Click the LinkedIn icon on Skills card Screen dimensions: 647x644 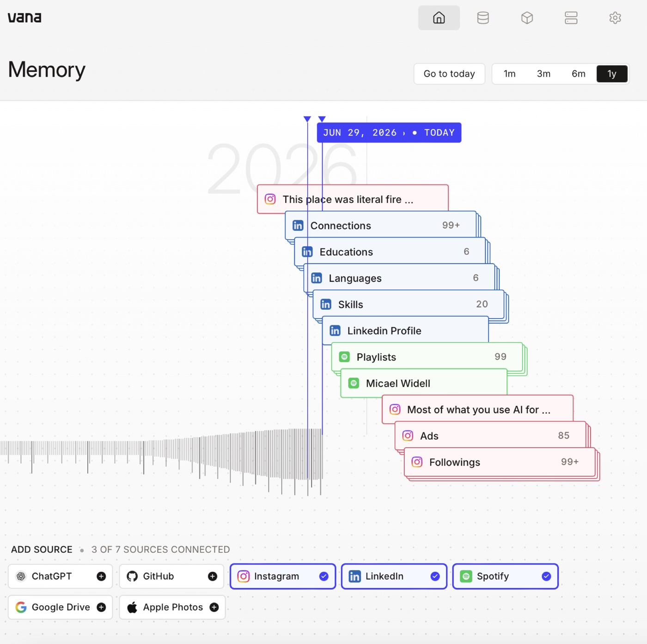coord(326,304)
